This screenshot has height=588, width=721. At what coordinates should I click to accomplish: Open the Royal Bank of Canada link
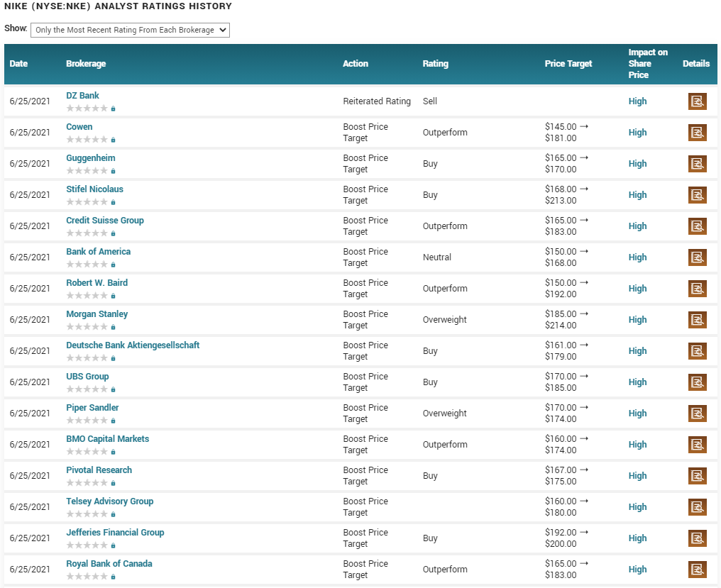pyautogui.click(x=109, y=564)
